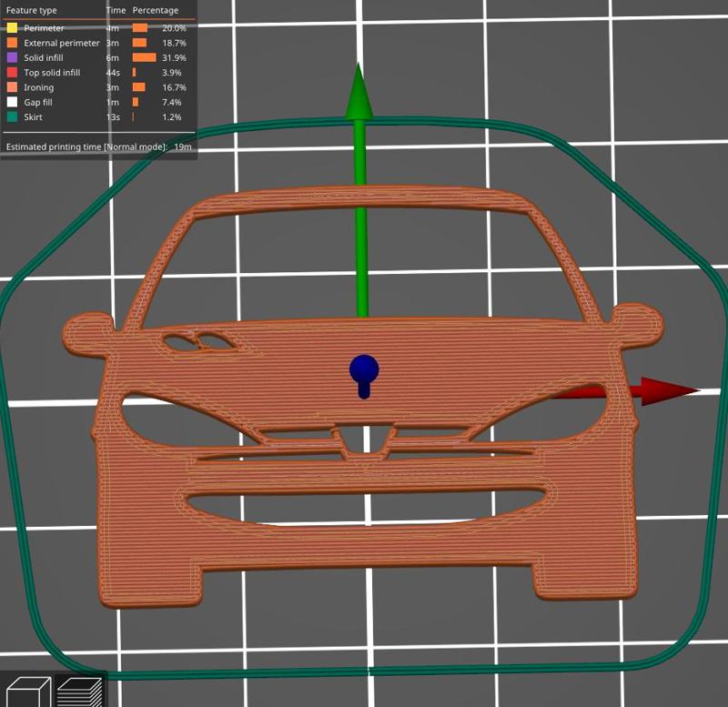Image resolution: width=728 pixels, height=707 pixels.
Task: Click the 18.7% External perimeter percentage
Action: click(x=174, y=43)
